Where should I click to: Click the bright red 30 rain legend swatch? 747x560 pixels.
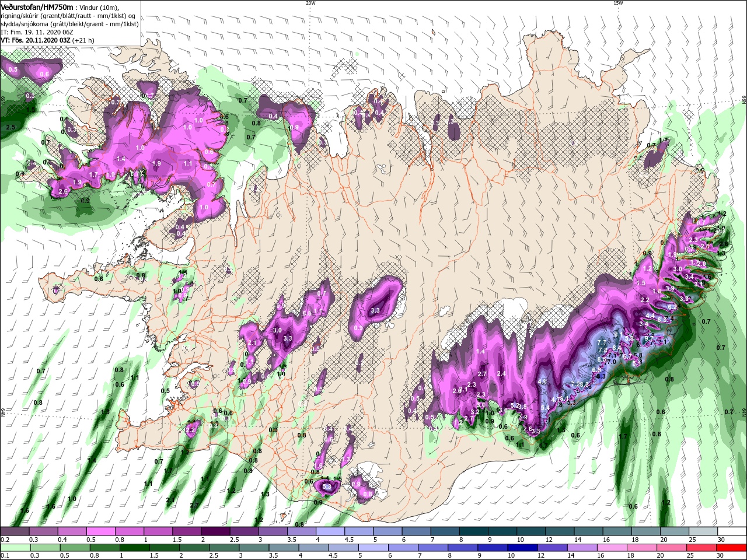[732, 547]
